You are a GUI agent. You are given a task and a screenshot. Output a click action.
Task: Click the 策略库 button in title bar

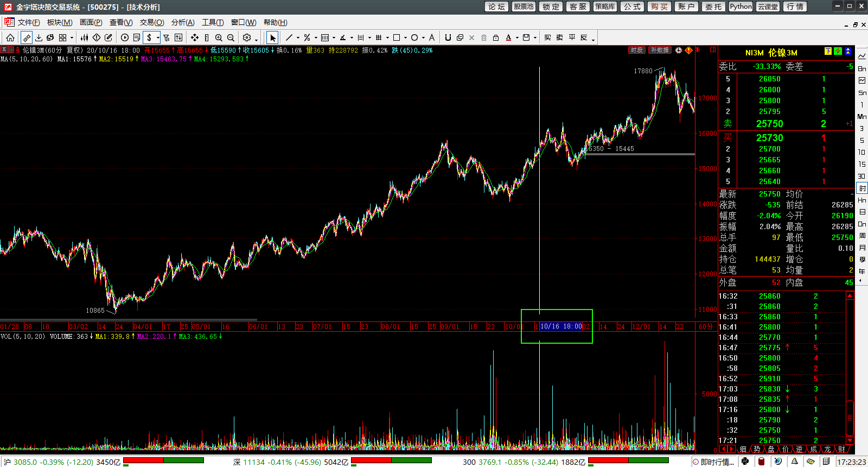tap(604, 7)
